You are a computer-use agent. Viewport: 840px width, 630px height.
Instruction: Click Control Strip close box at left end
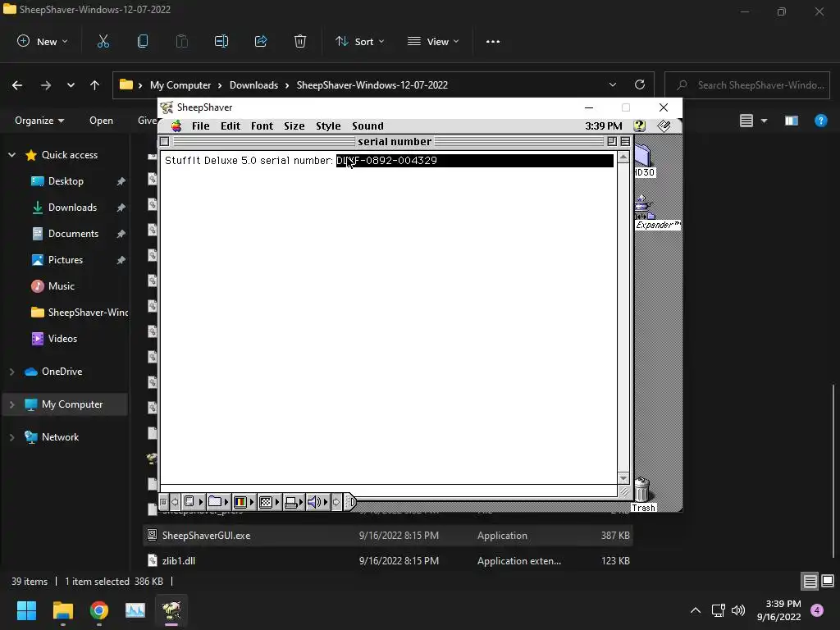coord(164,502)
